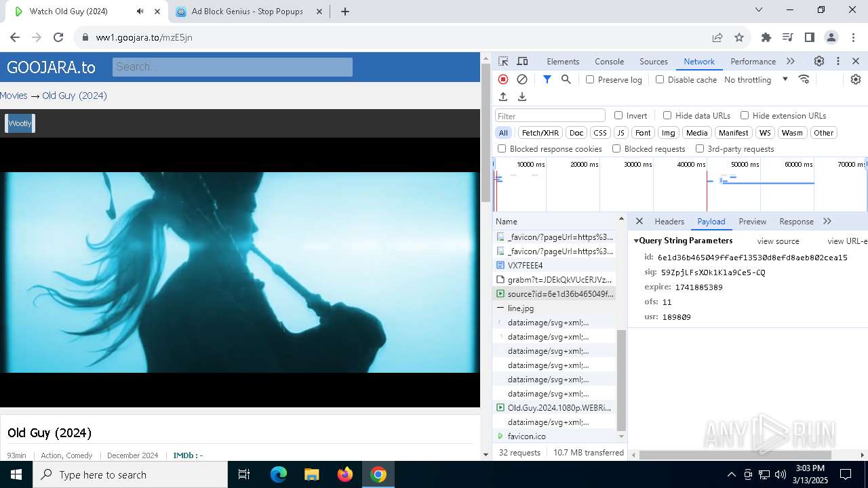Export HAR file download icon

tap(522, 97)
